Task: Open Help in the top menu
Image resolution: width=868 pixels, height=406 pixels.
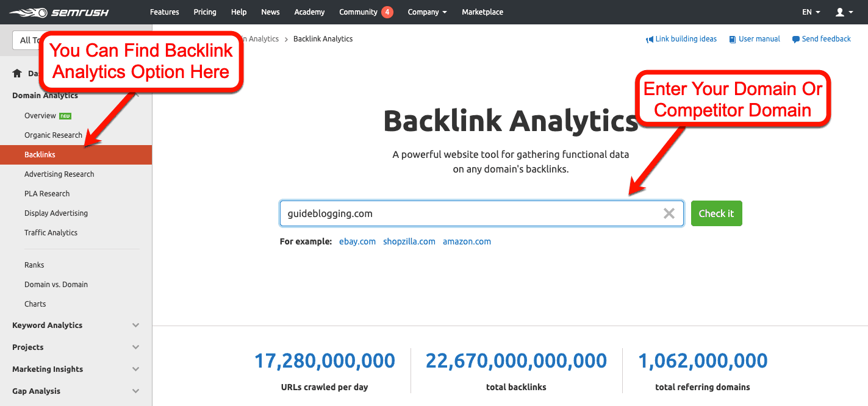Action: coord(239,12)
